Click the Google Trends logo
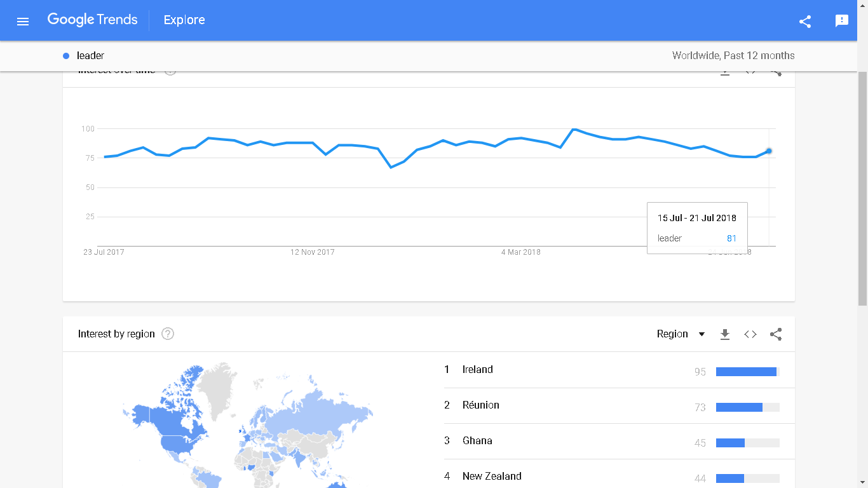Viewport: 868px width, 488px height. pos(92,20)
